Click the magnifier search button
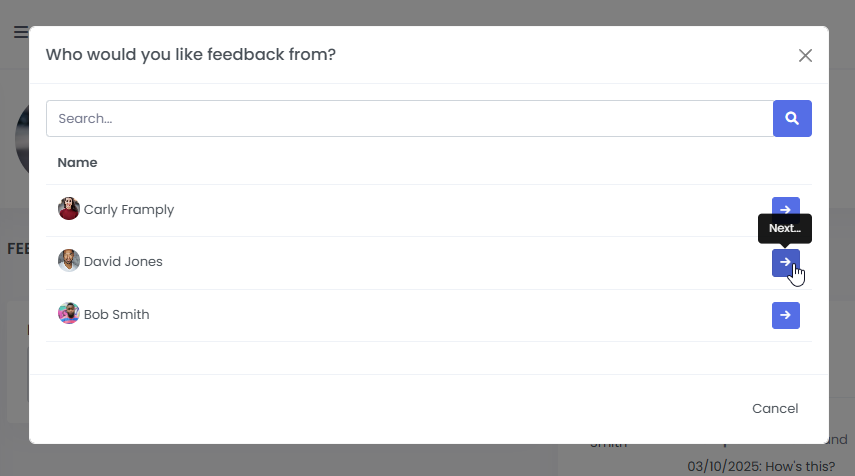Screen dimensions: 855x476 pos(792,118)
